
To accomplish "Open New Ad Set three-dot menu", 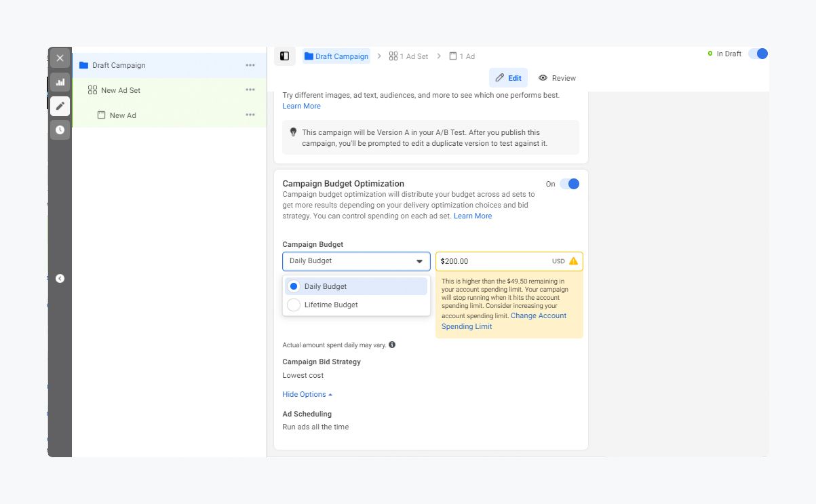I will tap(250, 90).
